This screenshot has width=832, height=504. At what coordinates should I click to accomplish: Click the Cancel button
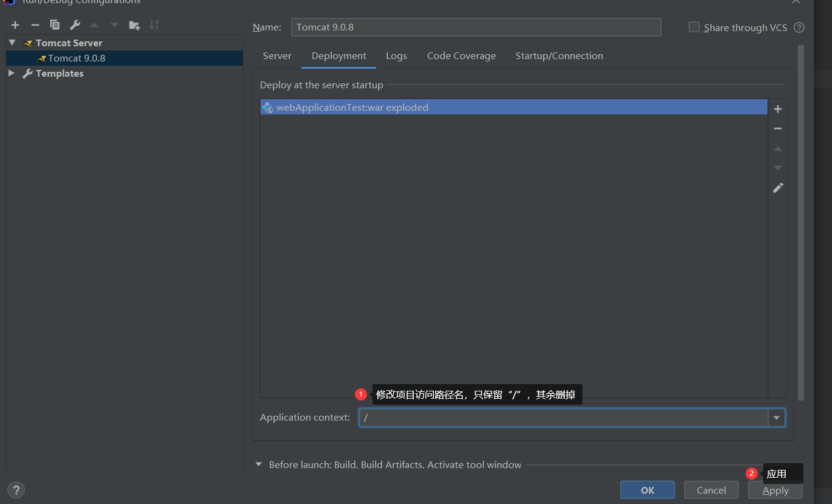point(711,490)
